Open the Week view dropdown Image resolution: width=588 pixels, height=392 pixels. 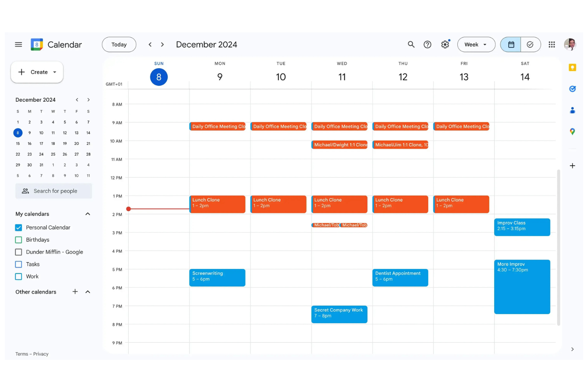(x=476, y=44)
